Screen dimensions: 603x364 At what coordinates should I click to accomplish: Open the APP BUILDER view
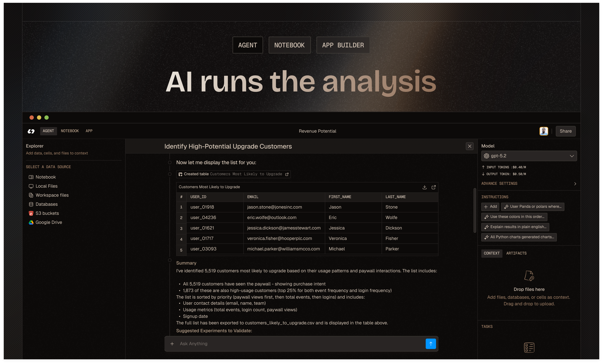343,45
